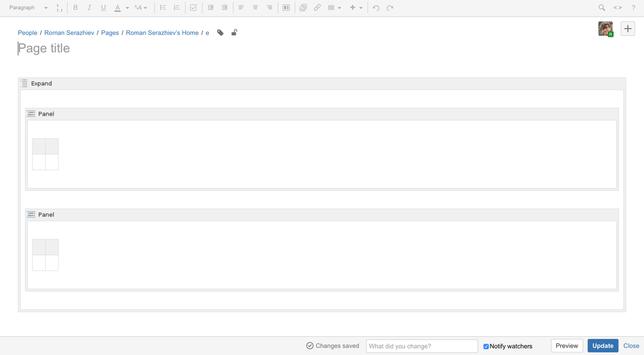Insert a task list checkbox
644x355 pixels.
(x=193, y=8)
